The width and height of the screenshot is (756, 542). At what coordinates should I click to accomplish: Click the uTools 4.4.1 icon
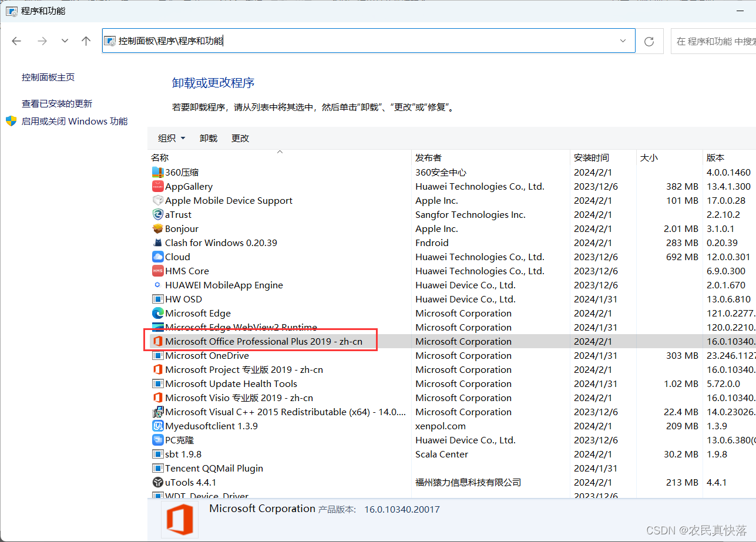(157, 482)
